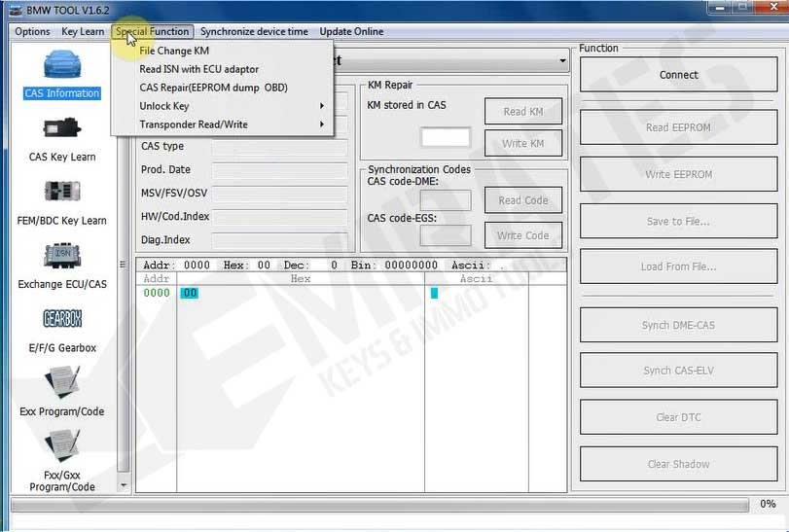789x532 pixels.
Task: Click the progress bar at bottom
Action: (x=379, y=505)
